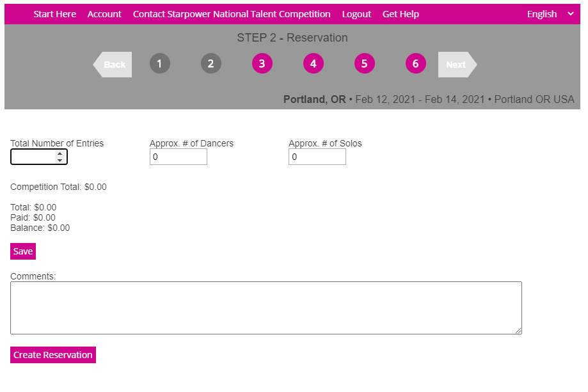The width and height of the screenshot is (588, 392).
Task: Increase Total Number of Entries with up arrow
Action: point(60,153)
